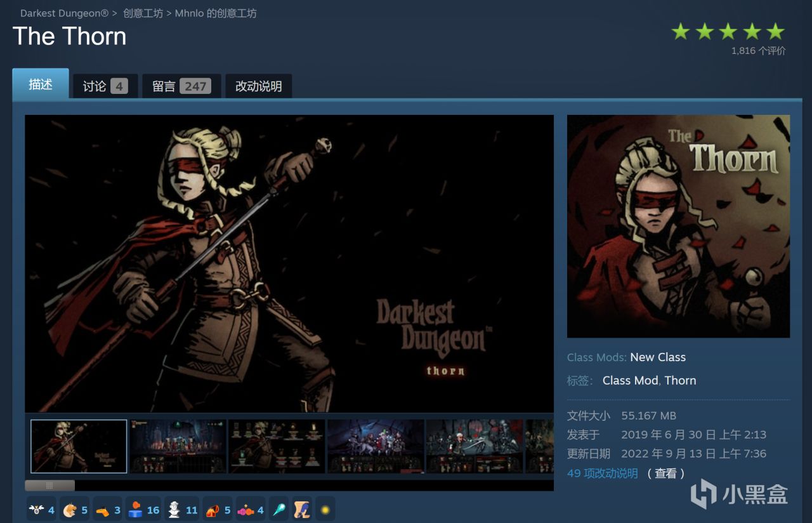Switch to the 讨论 tab
The width and height of the screenshot is (812, 523).
(x=105, y=86)
